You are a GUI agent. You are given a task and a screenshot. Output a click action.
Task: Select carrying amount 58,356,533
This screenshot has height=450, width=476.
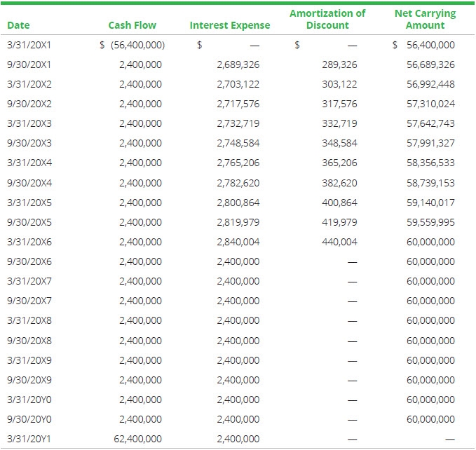click(x=430, y=163)
